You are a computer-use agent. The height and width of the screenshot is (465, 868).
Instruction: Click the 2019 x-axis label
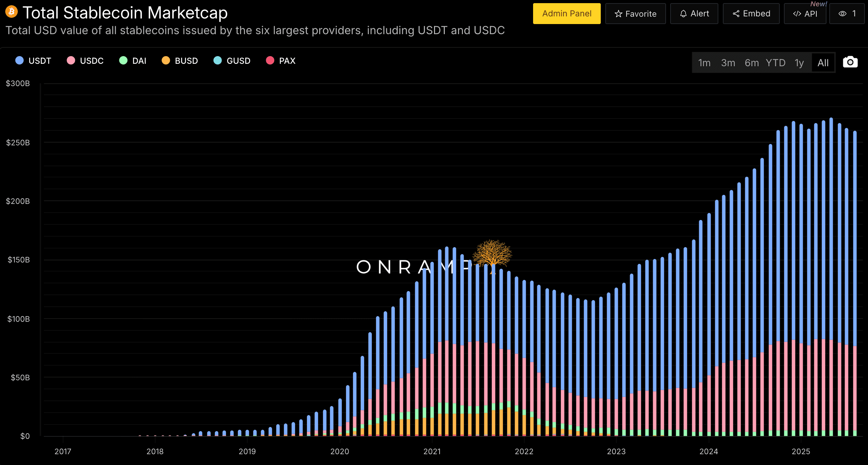click(x=247, y=451)
